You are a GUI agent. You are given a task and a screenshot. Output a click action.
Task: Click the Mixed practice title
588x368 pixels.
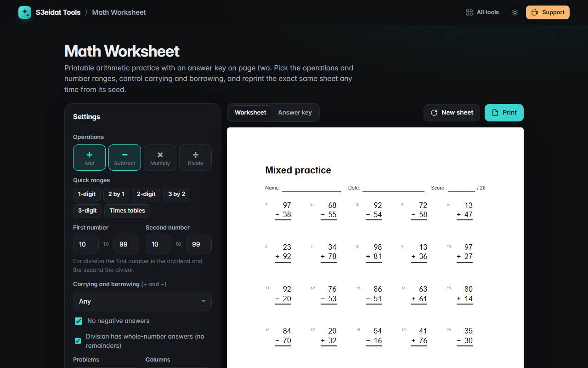pyautogui.click(x=298, y=170)
